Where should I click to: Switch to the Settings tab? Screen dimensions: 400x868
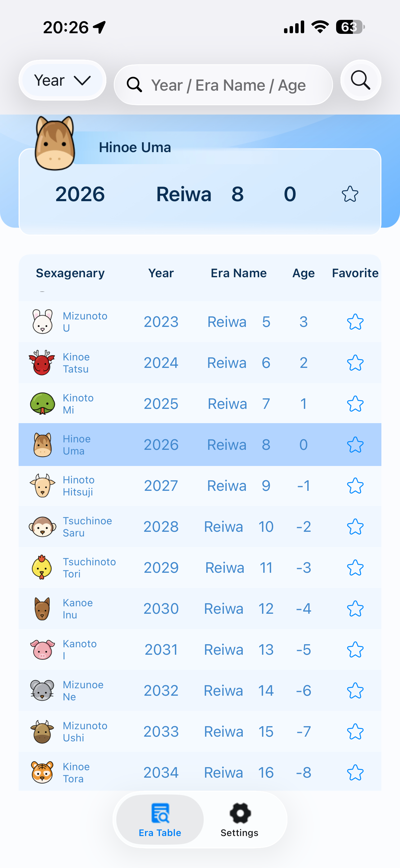point(239,820)
